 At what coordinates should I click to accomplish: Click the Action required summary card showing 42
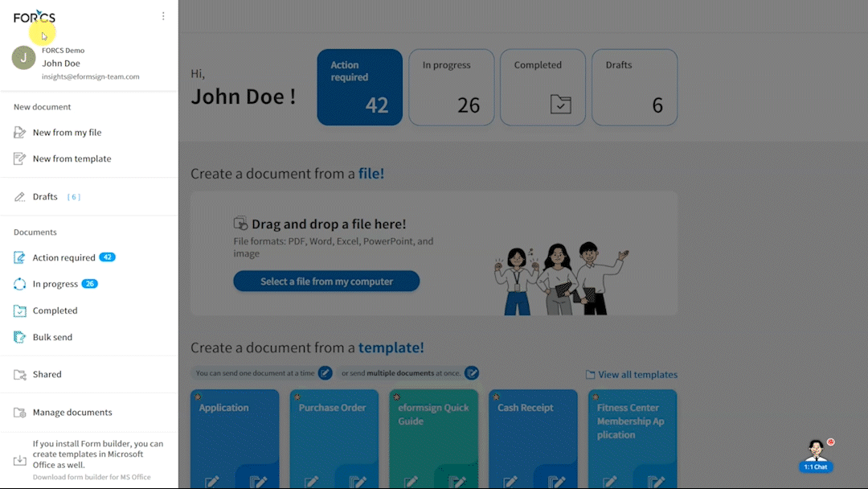tap(360, 87)
